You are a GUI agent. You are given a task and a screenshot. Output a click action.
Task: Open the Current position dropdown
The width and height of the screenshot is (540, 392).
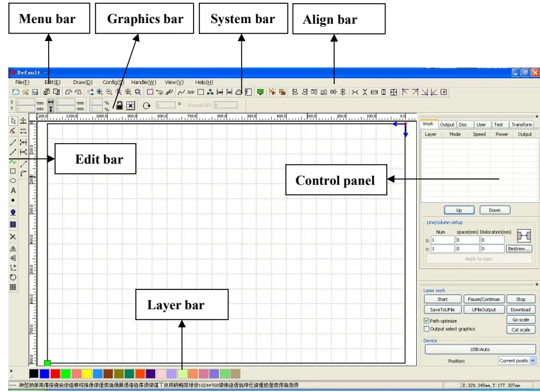pyautogui.click(x=518, y=361)
